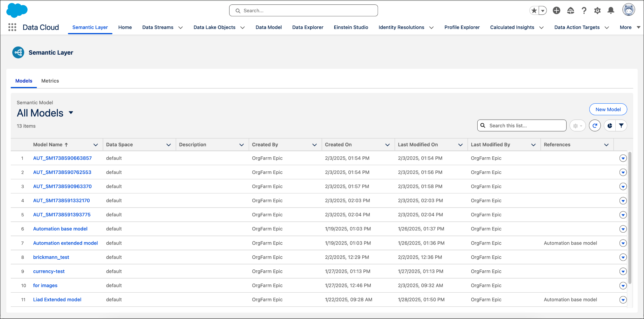
Task: Open row actions for currency-test
Action: 623,271
